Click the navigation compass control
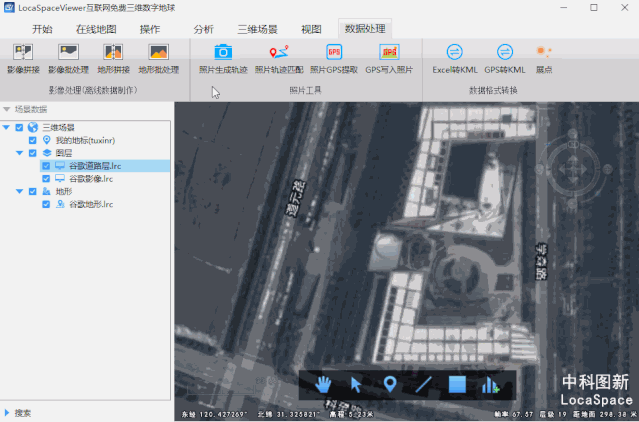This screenshot has height=422, width=639. pos(573,169)
